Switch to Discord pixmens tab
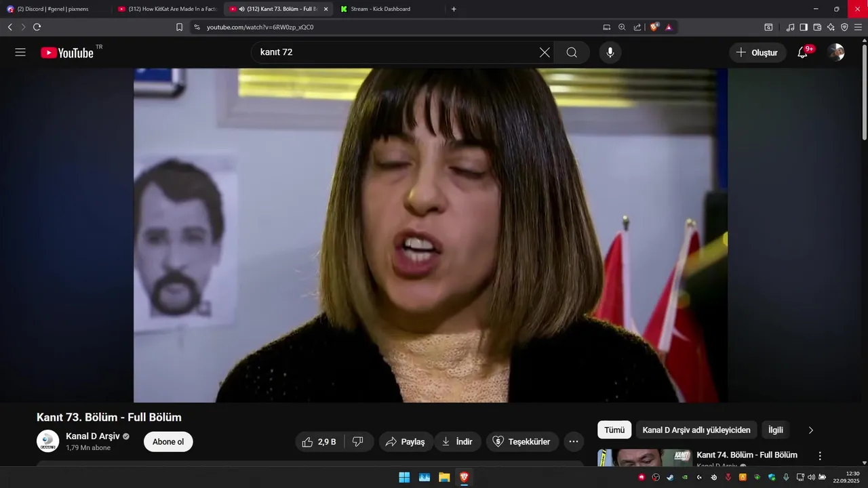Viewport: 868px width, 488px height. click(54, 9)
